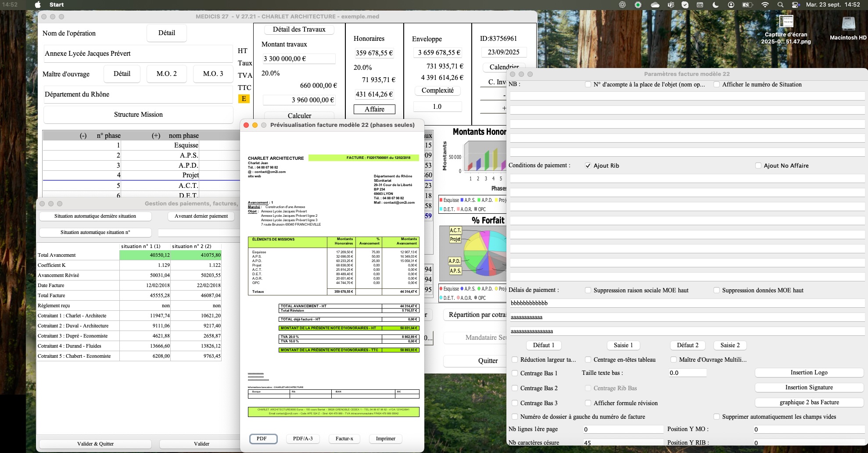
Task: Click the checkmark badge menu bar icon
Action: [685, 4]
